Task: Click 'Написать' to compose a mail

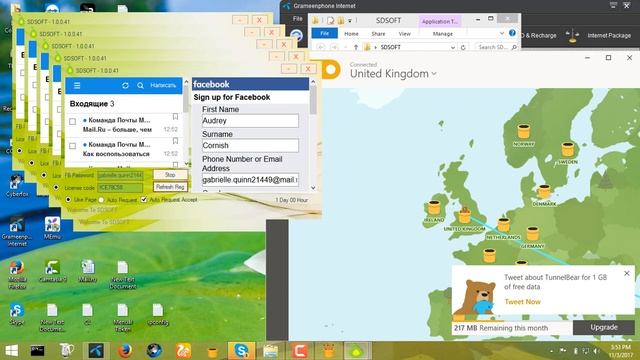Action: pos(163,85)
